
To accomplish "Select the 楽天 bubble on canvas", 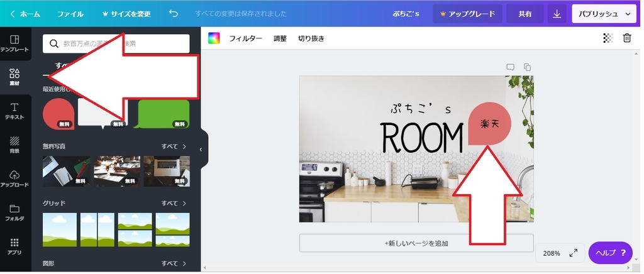I will coord(489,124).
